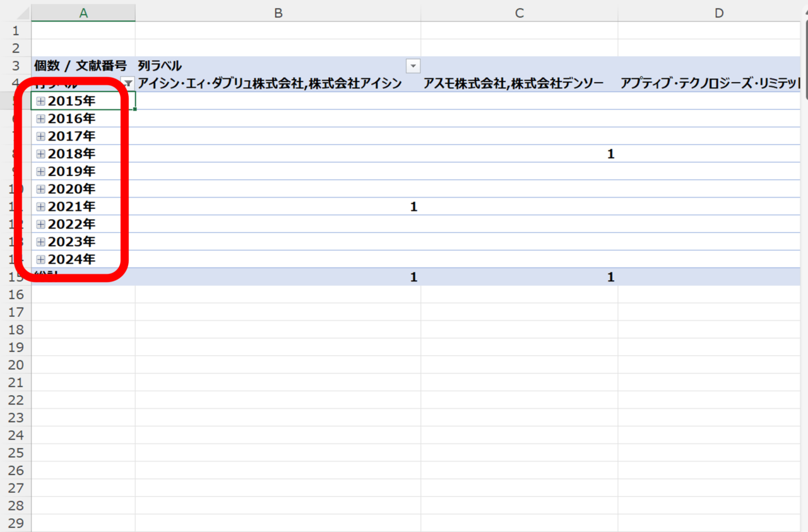Expand the 2024年 row group
Viewport: 808px width, 532px height.
tap(41, 259)
